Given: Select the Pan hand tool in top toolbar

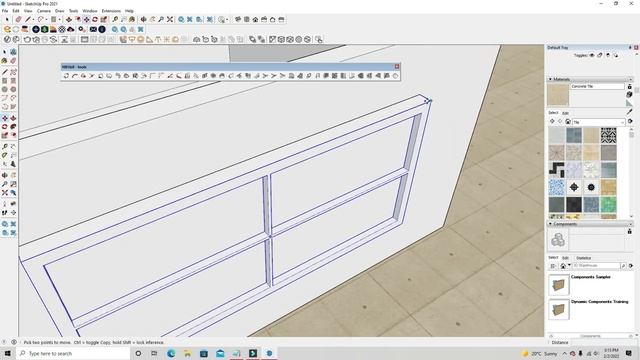Looking at the screenshot, I should [152, 19].
